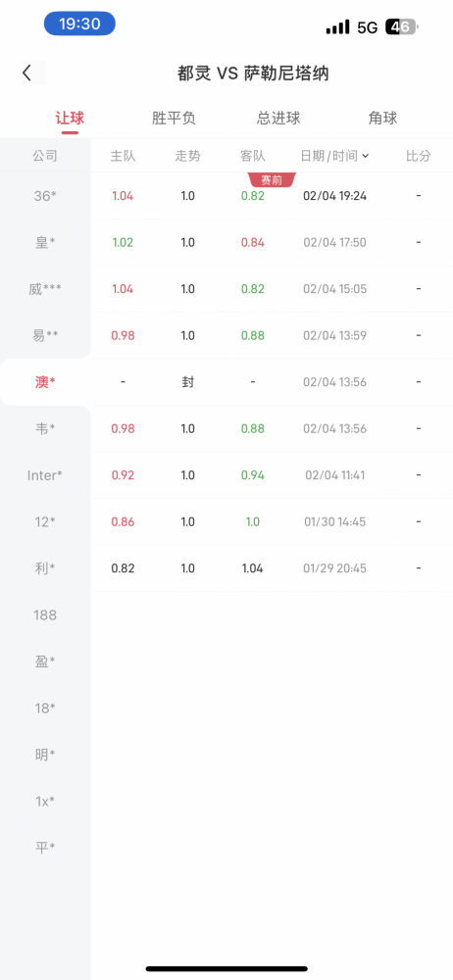Choose 威*** in the company list
The image size is (453, 980).
(x=45, y=289)
